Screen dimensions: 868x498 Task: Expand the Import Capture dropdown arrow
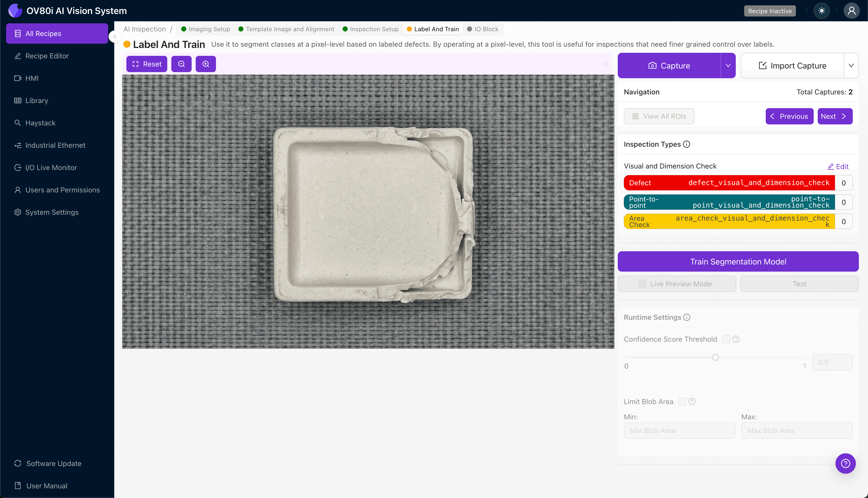(x=851, y=65)
